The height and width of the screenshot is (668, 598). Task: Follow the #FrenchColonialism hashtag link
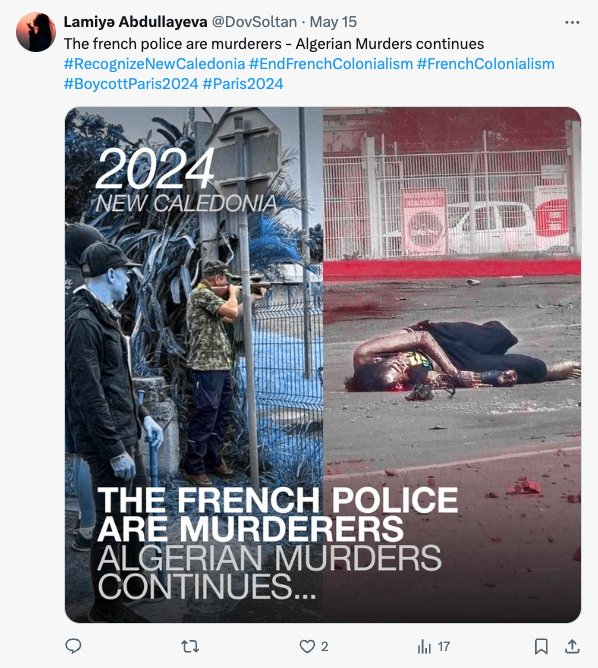coord(486,64)
